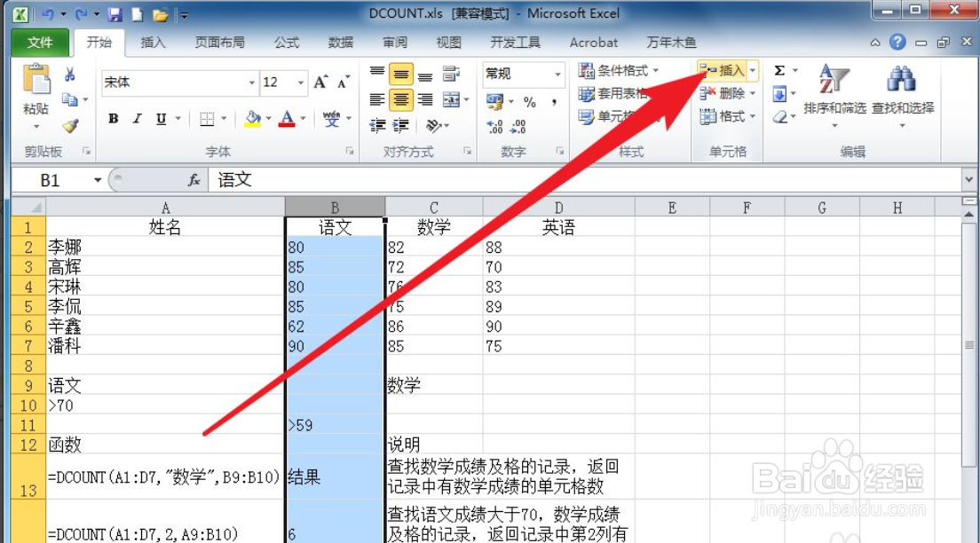Open the 公式 ribbon tab
Viewport: 980px width, 543px height.
pyautogui.click(x=288, y=42)
